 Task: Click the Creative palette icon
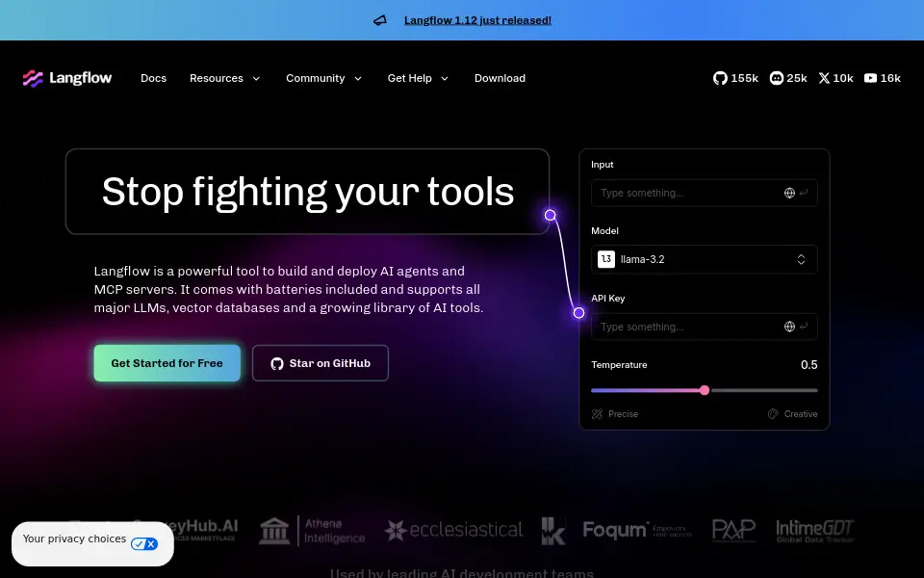pyautogui.click(x=773, y=414)
